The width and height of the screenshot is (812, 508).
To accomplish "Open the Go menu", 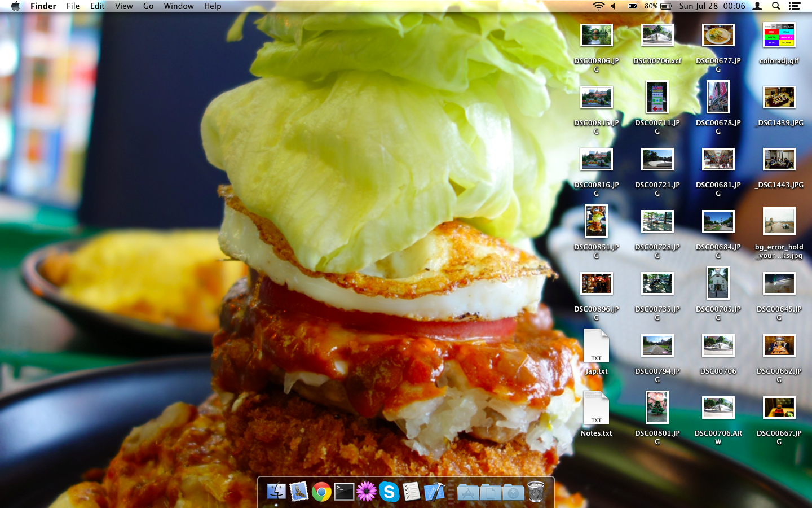I will pyautogui.click(x=148, y=6).
